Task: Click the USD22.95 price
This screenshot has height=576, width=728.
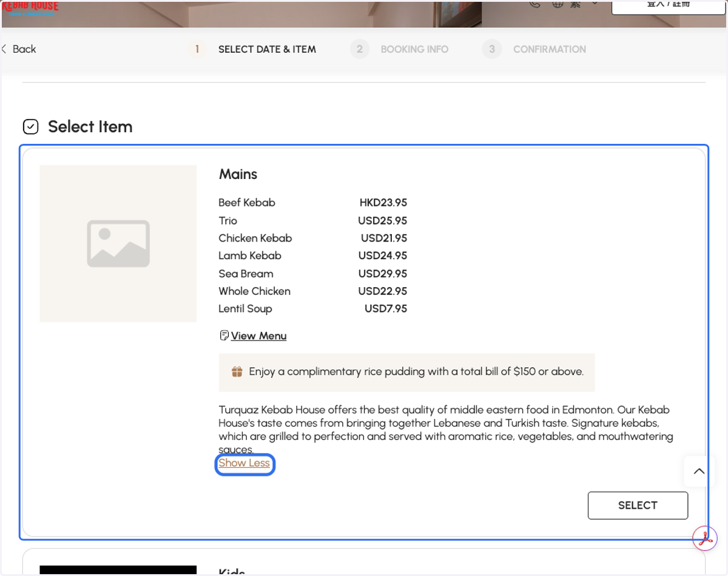Action: click(383, 291)
